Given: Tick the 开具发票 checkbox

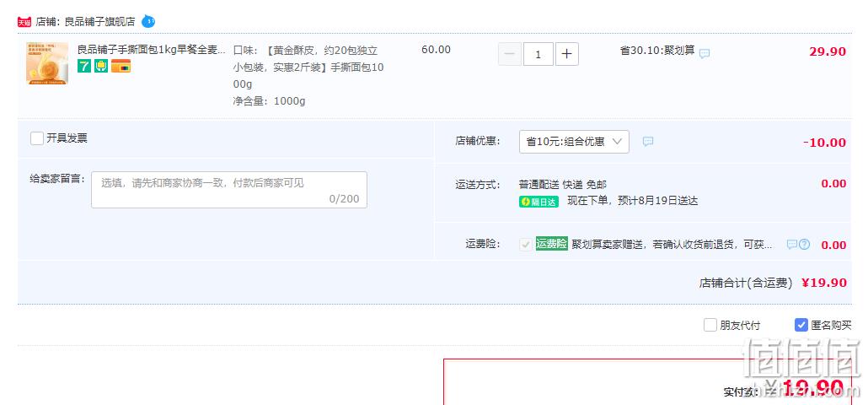Looking at the screenshot, I should pyautogui.click(x=37, y=138).
